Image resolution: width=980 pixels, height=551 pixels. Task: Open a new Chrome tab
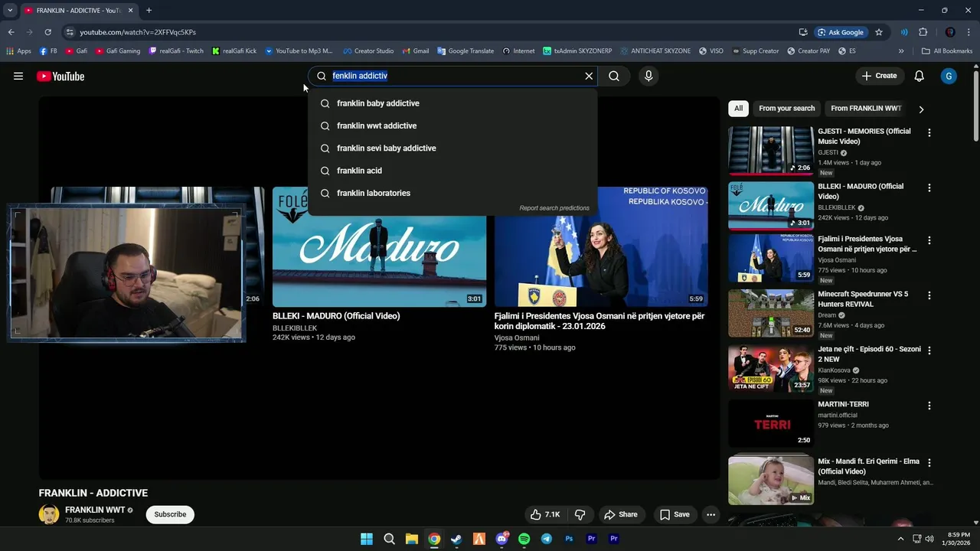pos(149,10)
